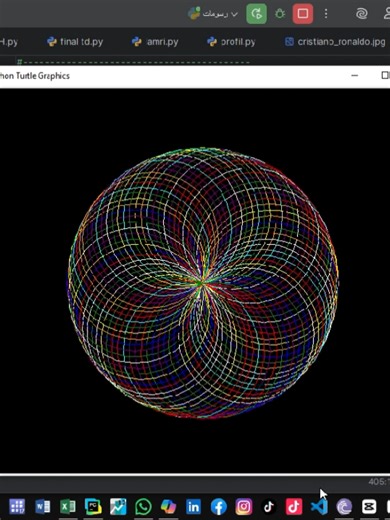This screenshot has height=520, width=390.
Task: Open PyCharm from the taskbar
Action: tap(93, 507)
